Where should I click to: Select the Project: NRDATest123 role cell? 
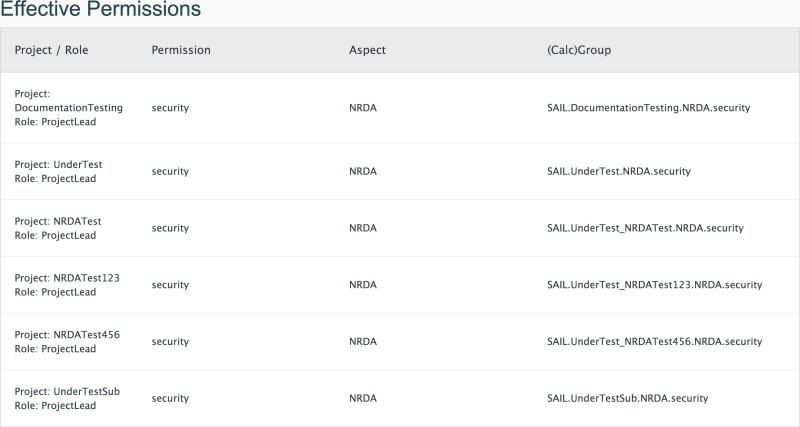[66, 285]
